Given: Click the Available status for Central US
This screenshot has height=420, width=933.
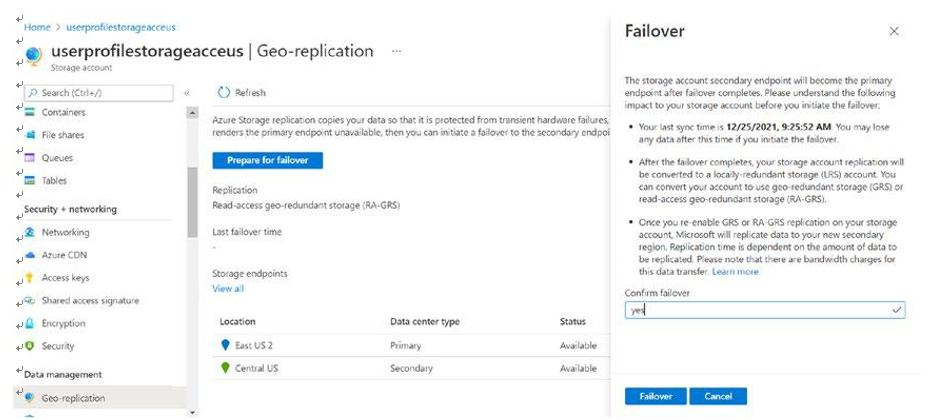Looking at the screenshot, I should point(578,368).
